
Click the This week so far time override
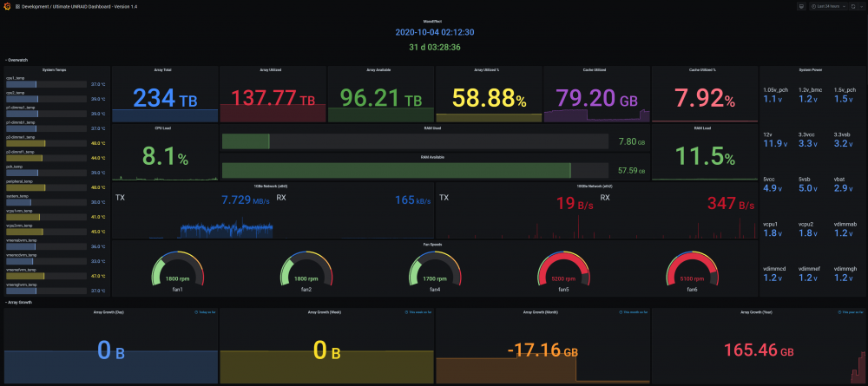click(x=418, y=312)
